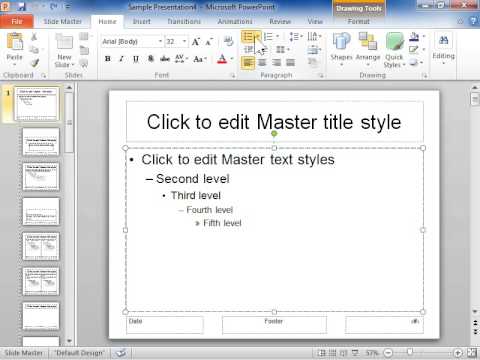The height and width of the screenshot is (360, 480).
Task: Toggle Align Text Left
Action: point(248,62)
